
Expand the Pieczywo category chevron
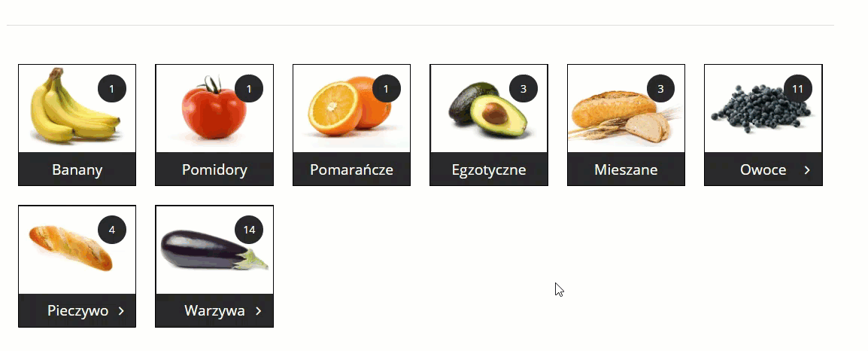pyautogui.click(x=121, y=311)
